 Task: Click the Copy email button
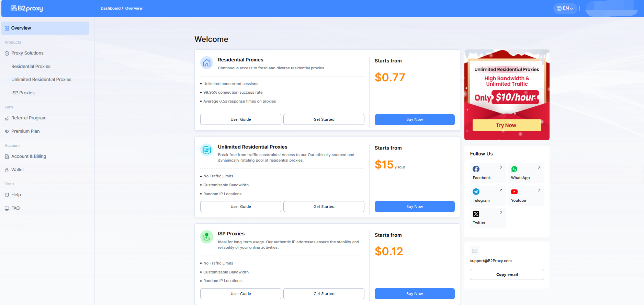(x=507, y=274)
